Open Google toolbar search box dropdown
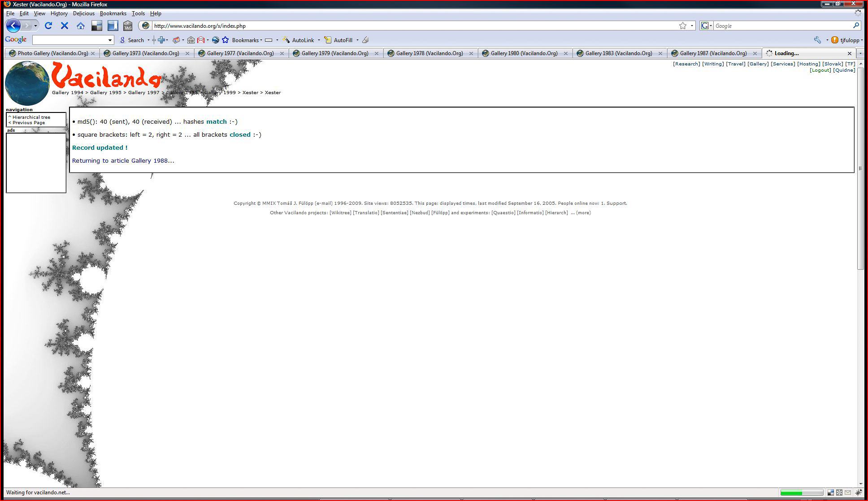This screenshot has width=868, height=501. [110, 40]
